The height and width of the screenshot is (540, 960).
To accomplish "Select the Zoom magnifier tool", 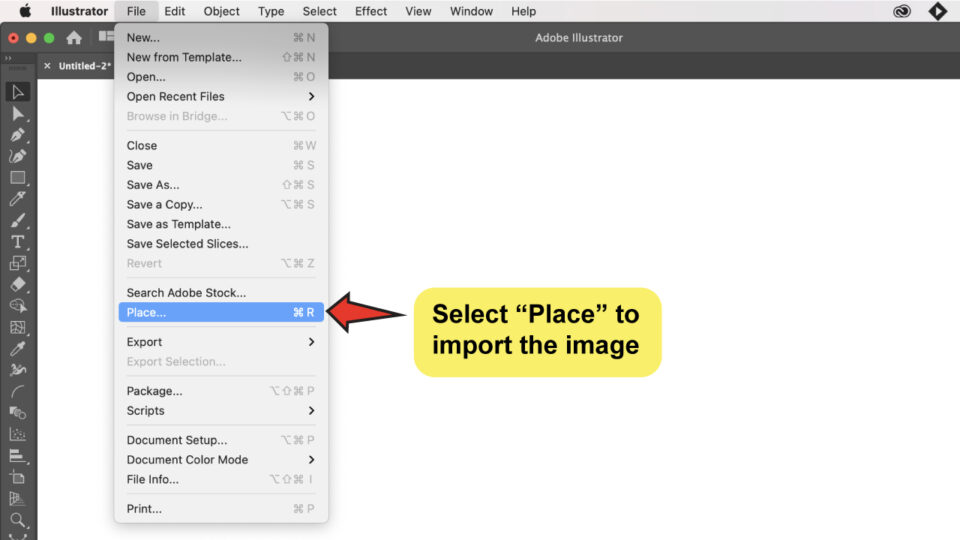I will click(x=17, y=520).
